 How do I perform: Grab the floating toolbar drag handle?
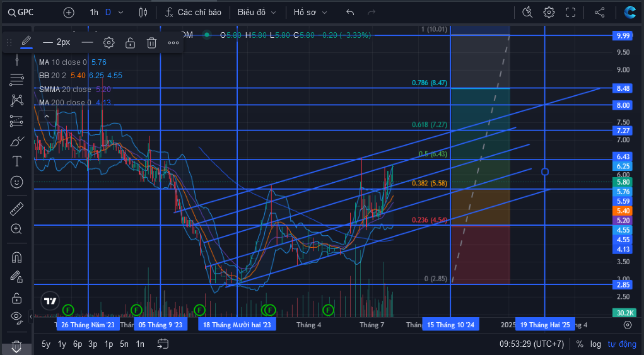click(x=9, y=42)
